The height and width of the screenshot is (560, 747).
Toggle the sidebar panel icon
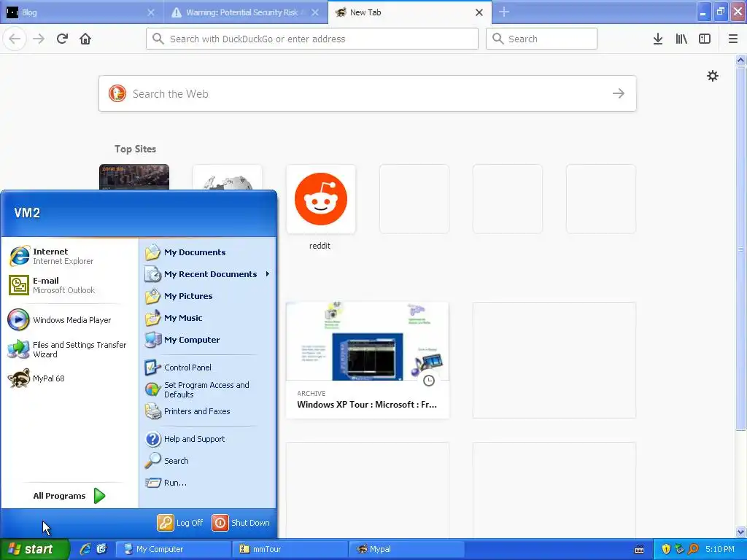pyautogui.click(x=705, y=39)
